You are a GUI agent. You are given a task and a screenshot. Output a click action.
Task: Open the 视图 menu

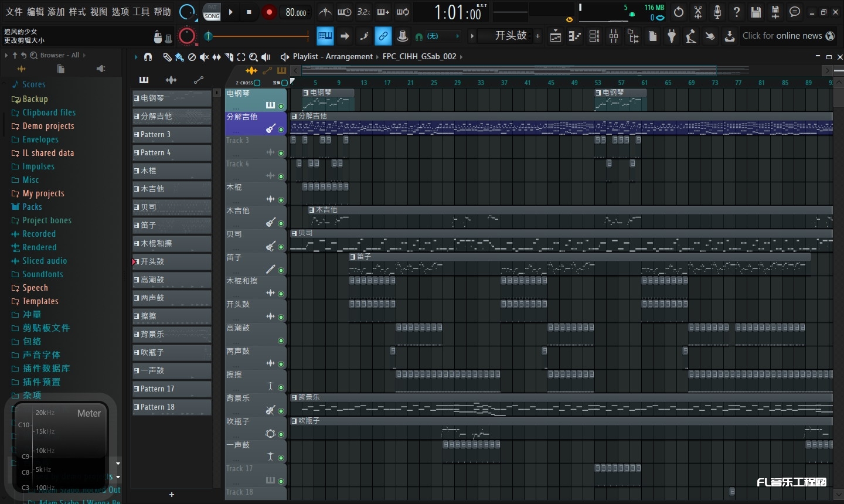click(99, 12)
